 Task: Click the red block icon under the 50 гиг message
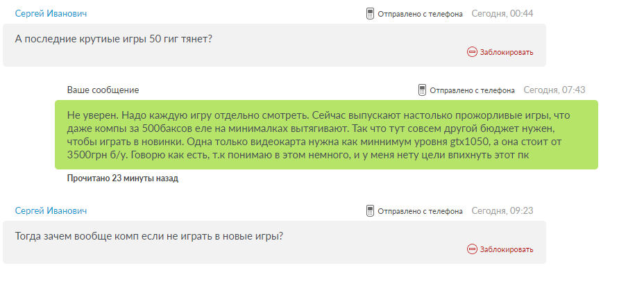(472, 52)
